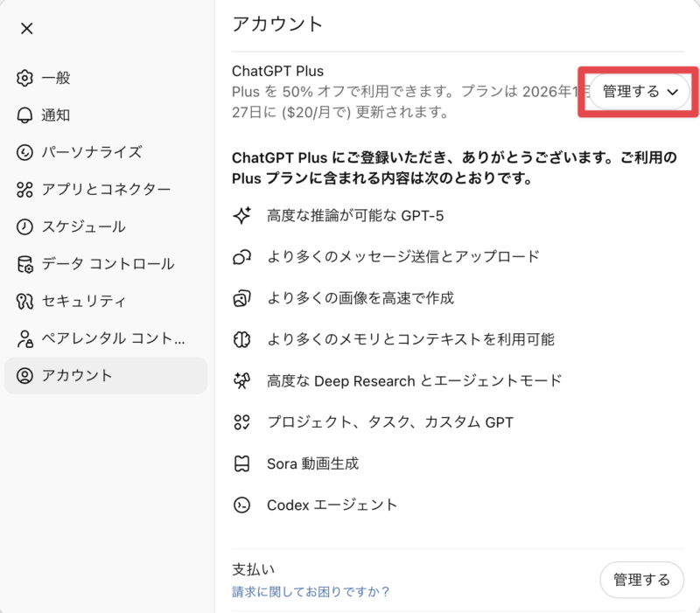Click the gear icon beside 一般
700x613 pixels.
(24, 78)
